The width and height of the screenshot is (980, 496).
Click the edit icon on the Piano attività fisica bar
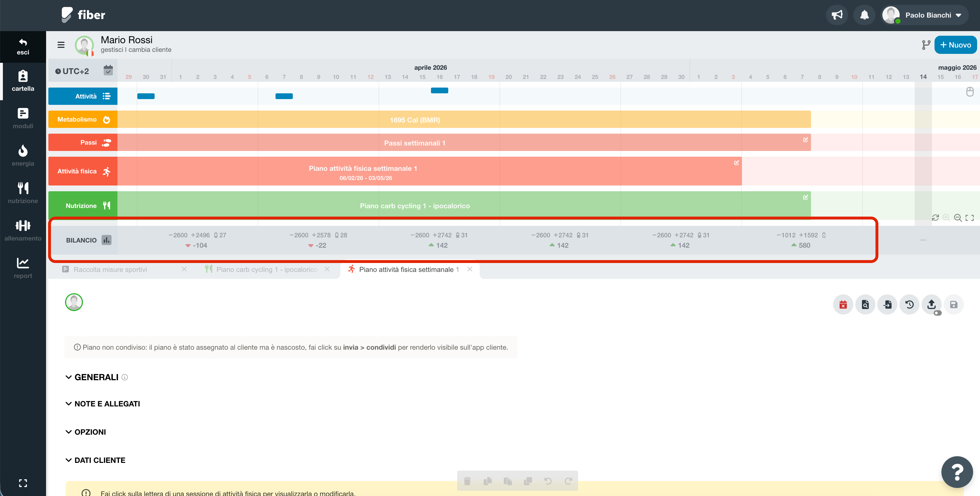click(736, 162)
